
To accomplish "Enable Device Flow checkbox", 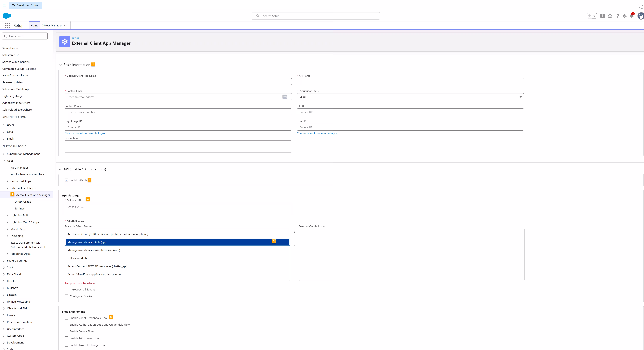I will click(66, 331).
